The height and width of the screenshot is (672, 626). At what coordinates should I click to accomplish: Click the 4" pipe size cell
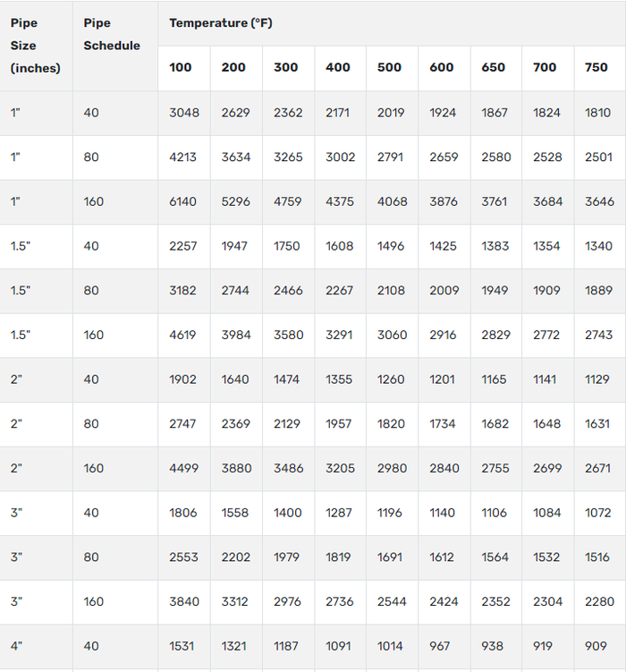click(x=16, y=646)
